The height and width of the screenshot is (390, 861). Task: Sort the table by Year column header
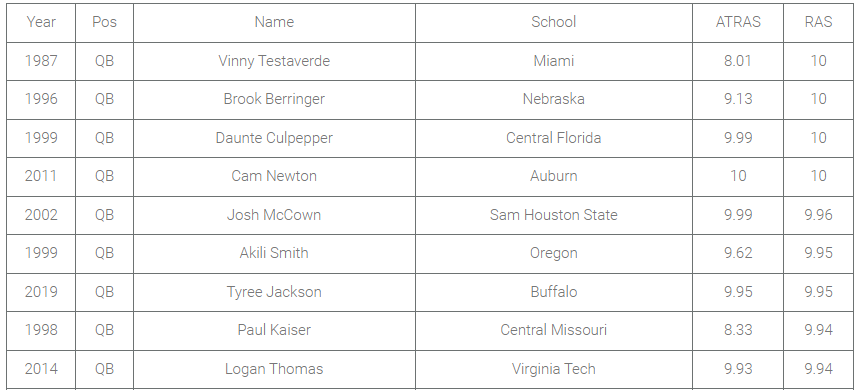(x=41, y=22)
